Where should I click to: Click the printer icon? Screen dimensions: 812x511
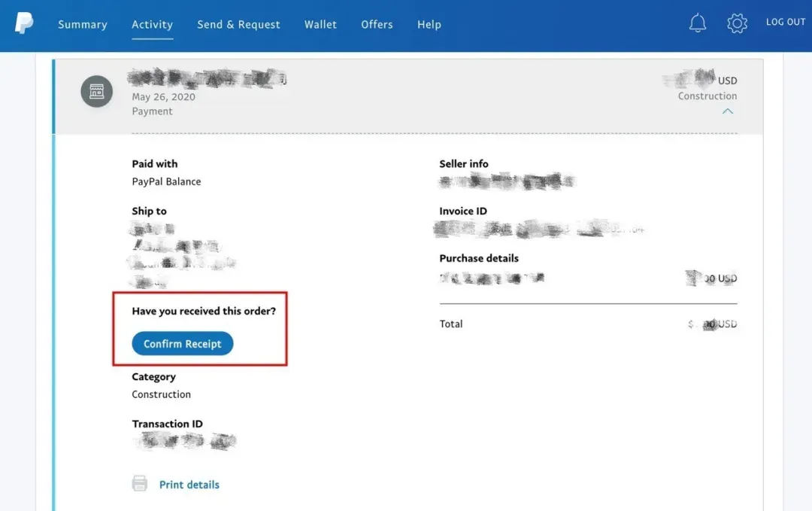(140, 483)
